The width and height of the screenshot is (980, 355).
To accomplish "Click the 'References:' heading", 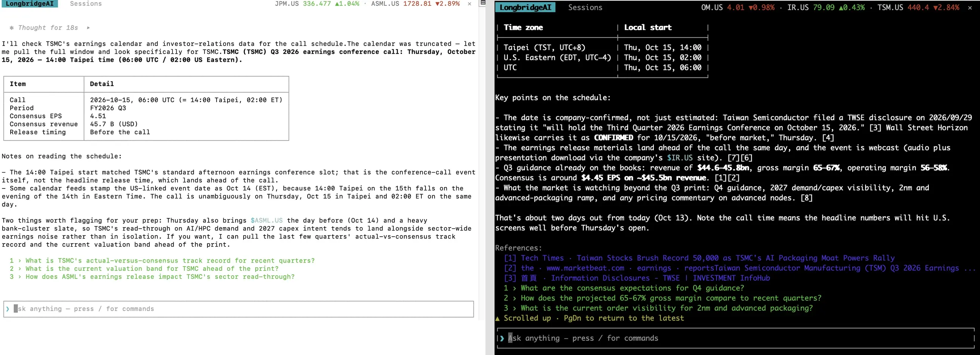I will pos(518,248).
